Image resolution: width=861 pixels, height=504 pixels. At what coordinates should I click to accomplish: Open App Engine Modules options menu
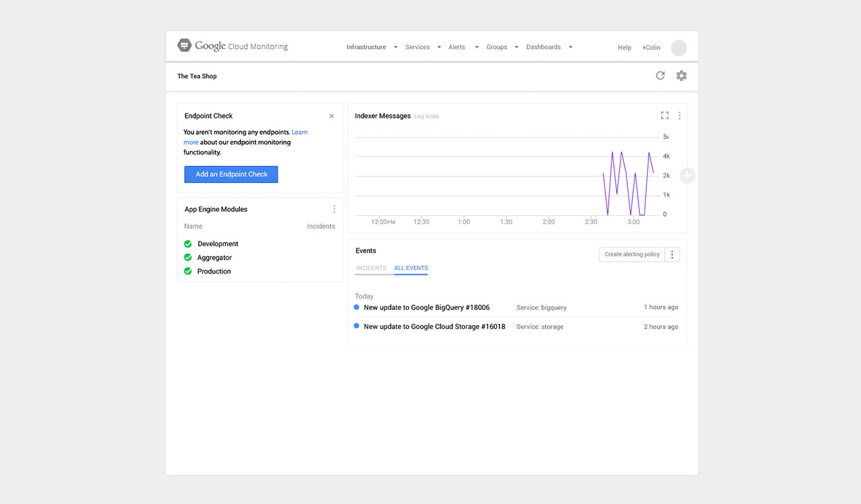(x=334, y=209)
